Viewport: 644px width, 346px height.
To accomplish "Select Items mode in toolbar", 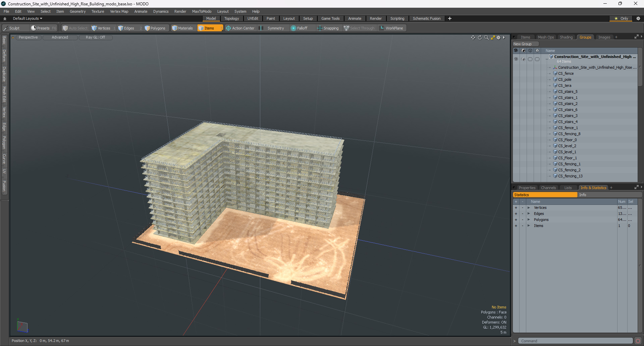I will 210,28.
